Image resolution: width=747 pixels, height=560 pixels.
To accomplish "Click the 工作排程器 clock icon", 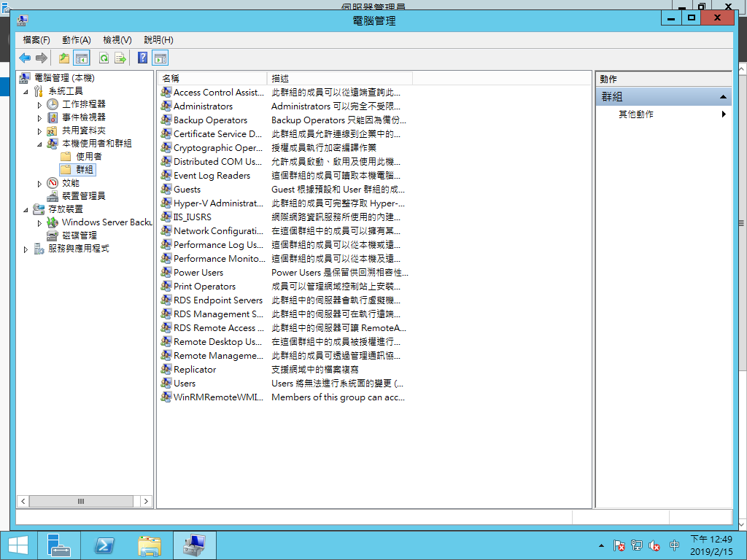I will tap(53, 104).
